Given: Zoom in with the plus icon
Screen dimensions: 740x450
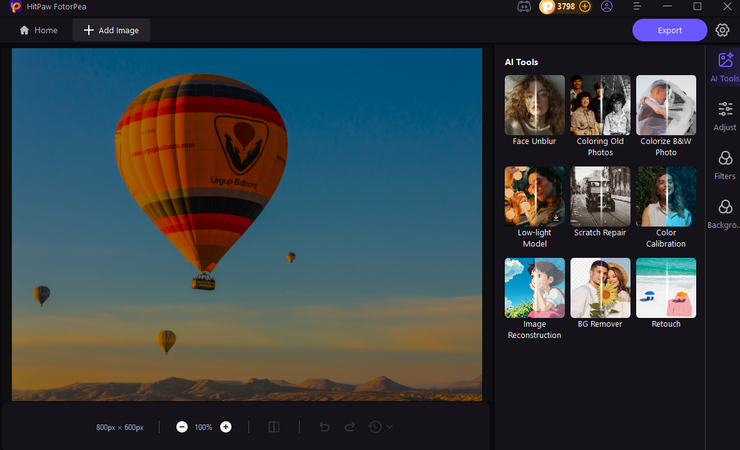Looking at the screenshot, I should 226,427.
